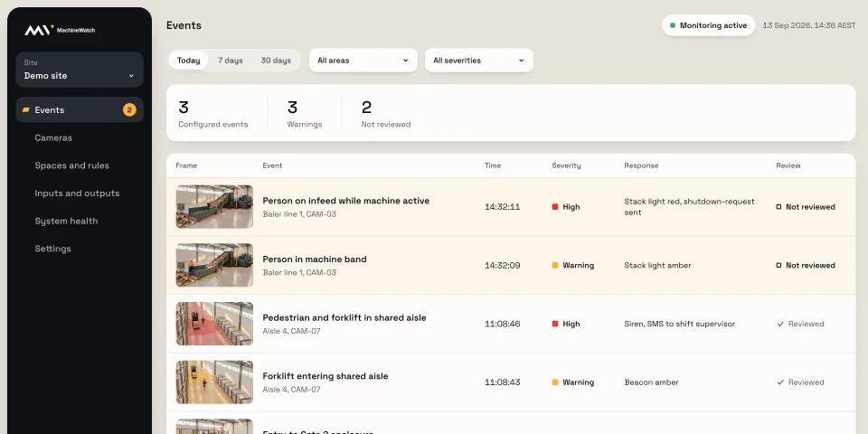Go to Cameras page
This screenshot has height=434, width=868.
coord(53,137)
